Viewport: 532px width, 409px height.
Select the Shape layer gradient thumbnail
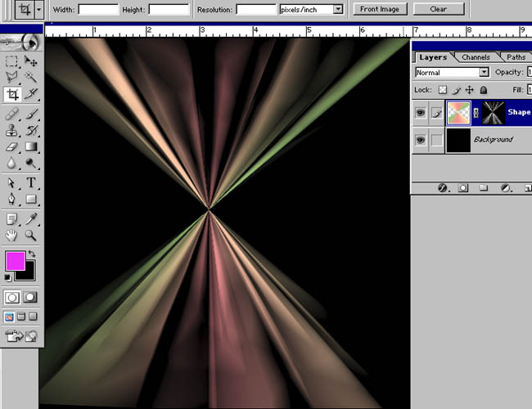458,113
